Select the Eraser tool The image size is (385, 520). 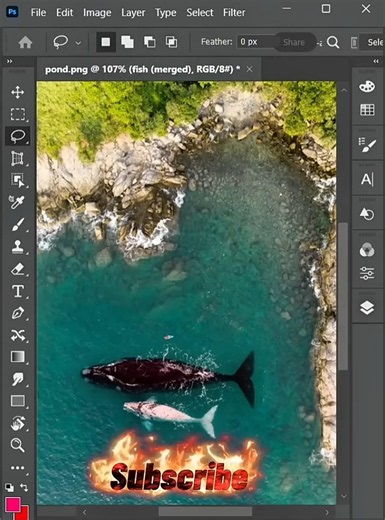coord(18,269)
